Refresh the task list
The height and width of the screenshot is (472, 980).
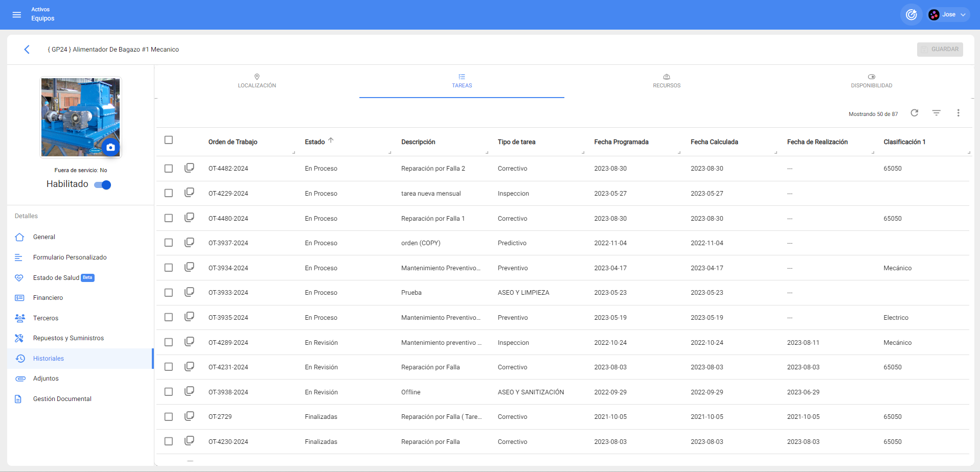pos(914,113)
